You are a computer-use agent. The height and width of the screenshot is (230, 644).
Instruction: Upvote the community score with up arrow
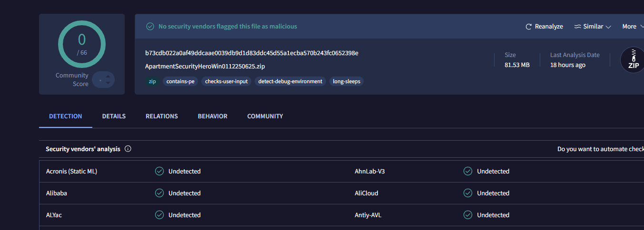click(108, 76)
